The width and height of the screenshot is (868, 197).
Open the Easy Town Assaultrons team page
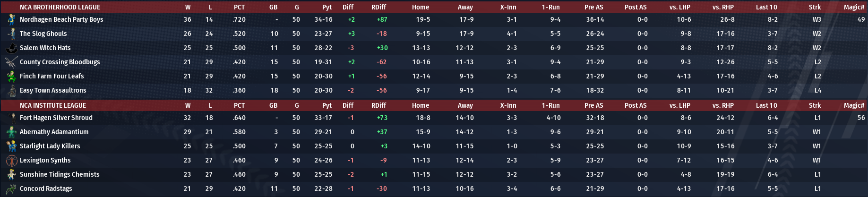[x=53, y=90]
